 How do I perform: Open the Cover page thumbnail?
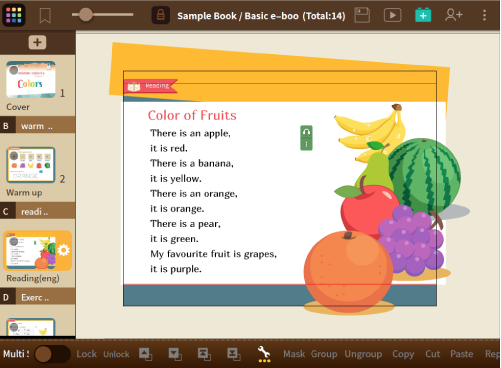(x=31, y=79)
